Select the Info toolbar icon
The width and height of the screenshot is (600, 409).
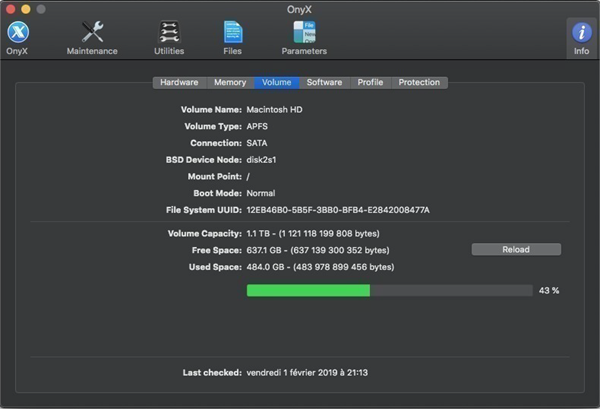(581, 38)
